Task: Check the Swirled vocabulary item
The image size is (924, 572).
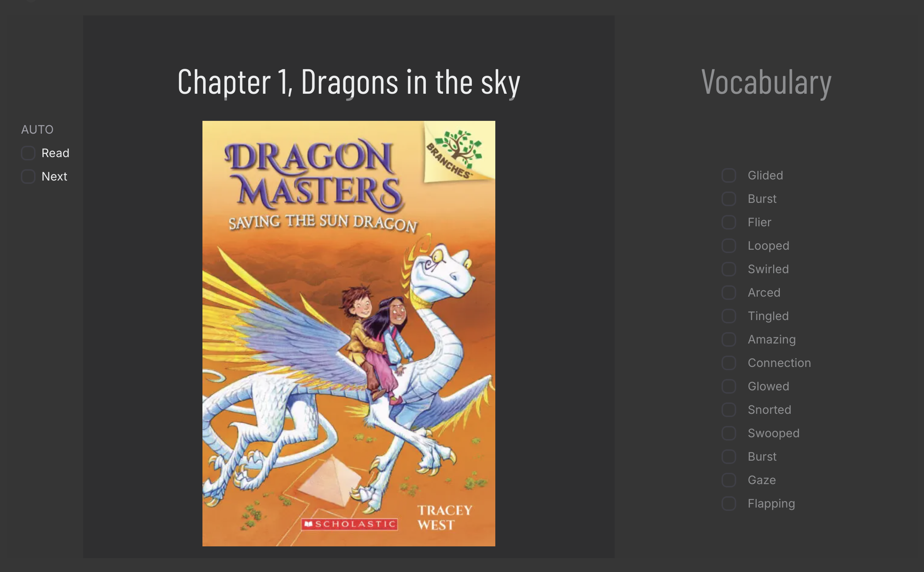Action: pyautogui.click(x=729, y=270)
